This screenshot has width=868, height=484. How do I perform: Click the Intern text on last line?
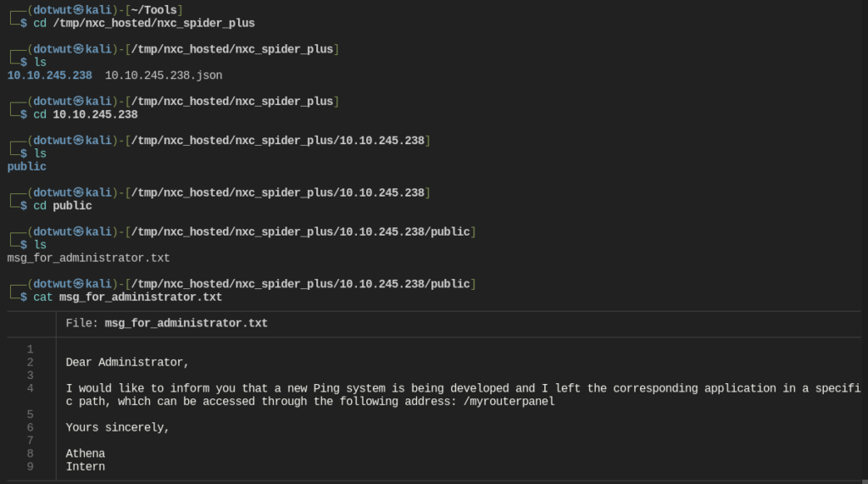tap(85, 466)
